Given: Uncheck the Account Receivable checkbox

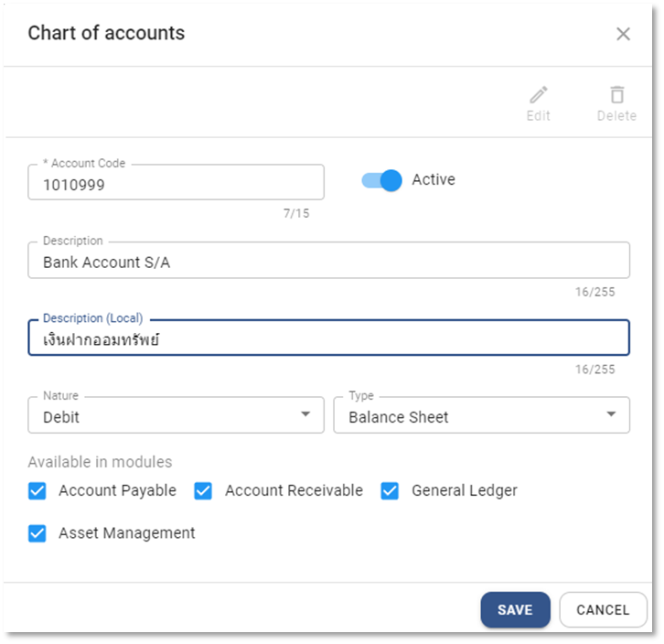Looking at the screenshot, I should [x=203, y=491].
